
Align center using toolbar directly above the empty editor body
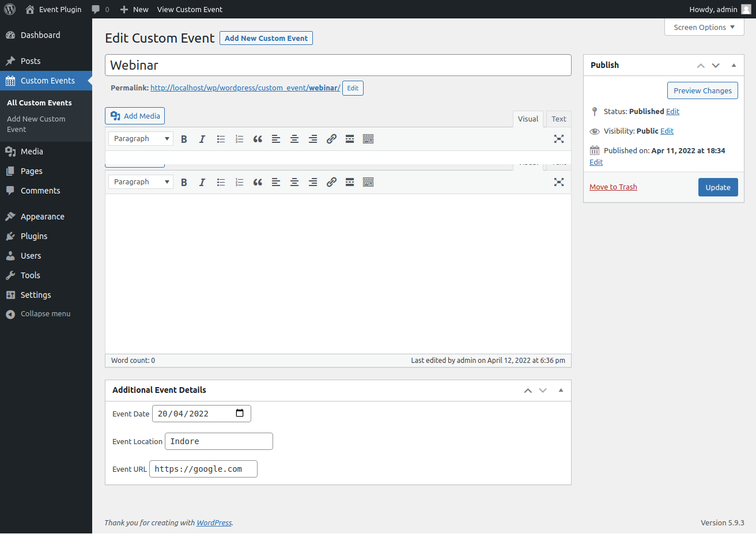click(x=294, y=182)
